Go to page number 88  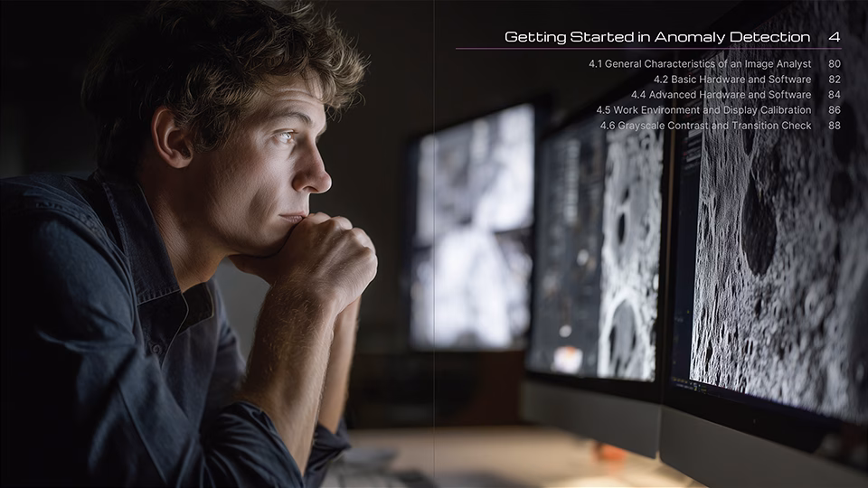click(834, 126)
